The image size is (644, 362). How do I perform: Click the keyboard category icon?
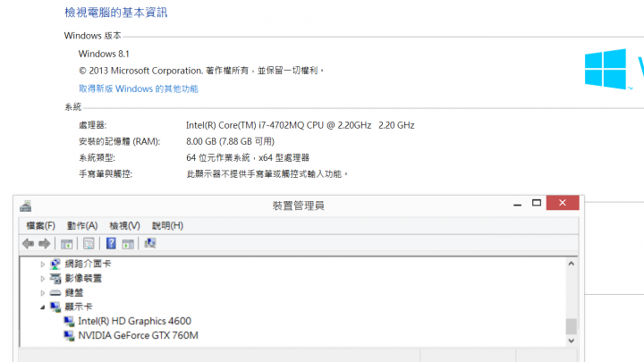tap(55, 292)
